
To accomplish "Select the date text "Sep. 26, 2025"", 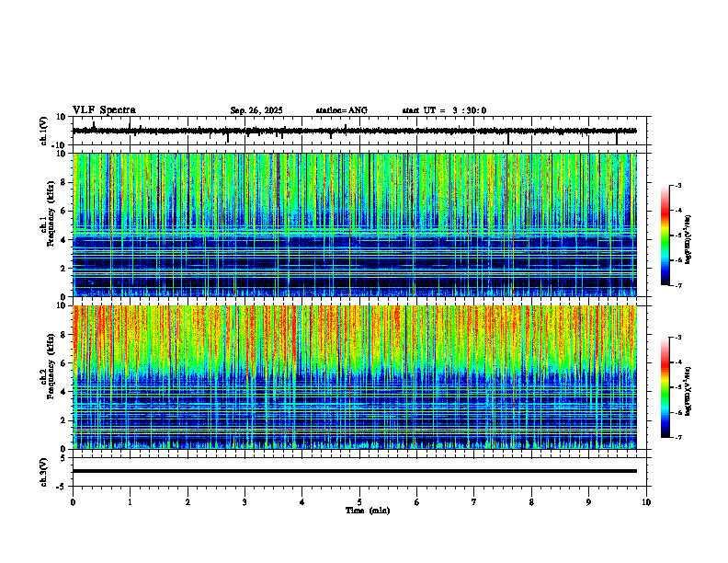I will 256,110.
